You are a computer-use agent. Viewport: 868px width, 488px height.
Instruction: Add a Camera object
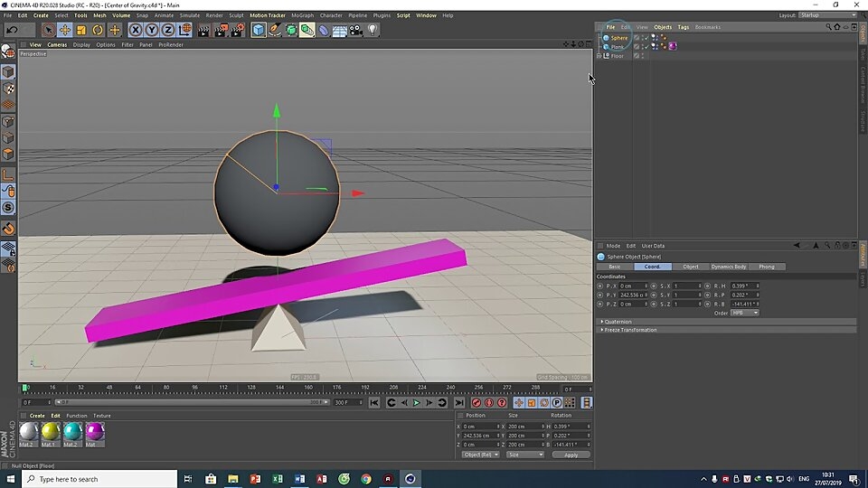(356, 30)
